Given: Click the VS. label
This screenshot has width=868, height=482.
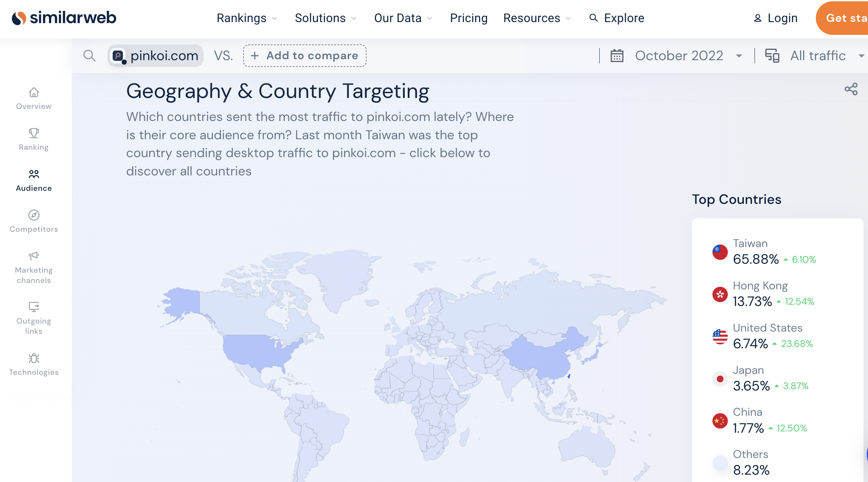Looking at the screenshot, I should pyautogui.click(x=223, y=56).
